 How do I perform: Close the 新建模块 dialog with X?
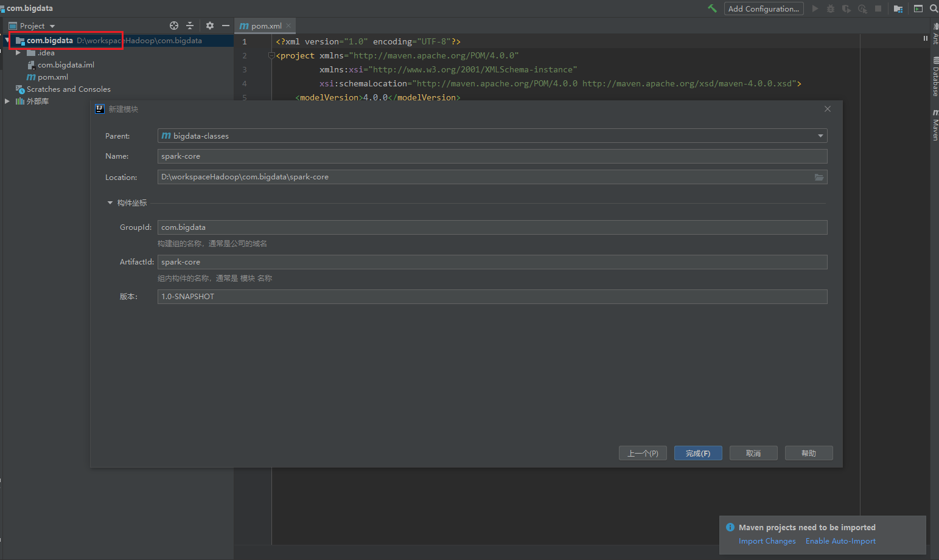click(x=828, y=109)
